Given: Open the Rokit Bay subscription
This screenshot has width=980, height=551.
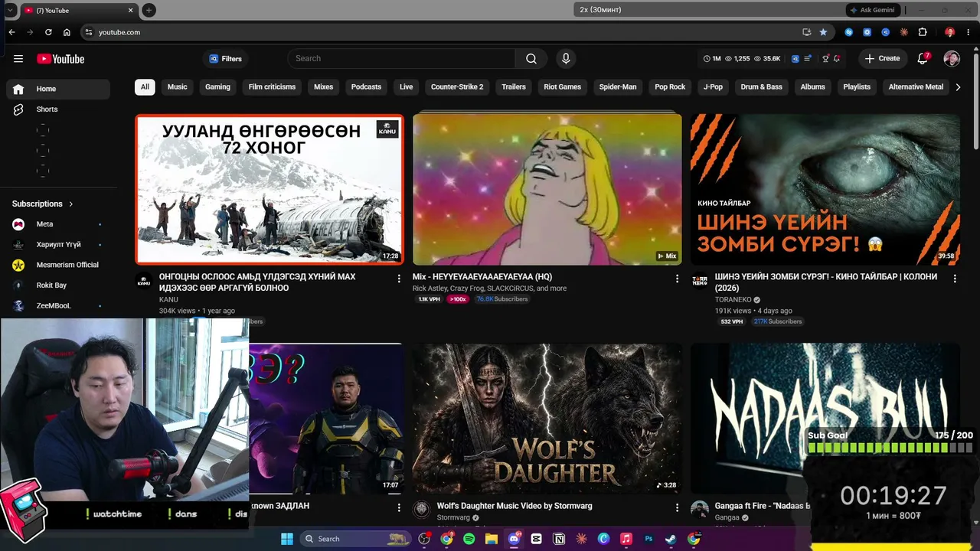Looking at the screenshot, I should click(x=58, y=285).
